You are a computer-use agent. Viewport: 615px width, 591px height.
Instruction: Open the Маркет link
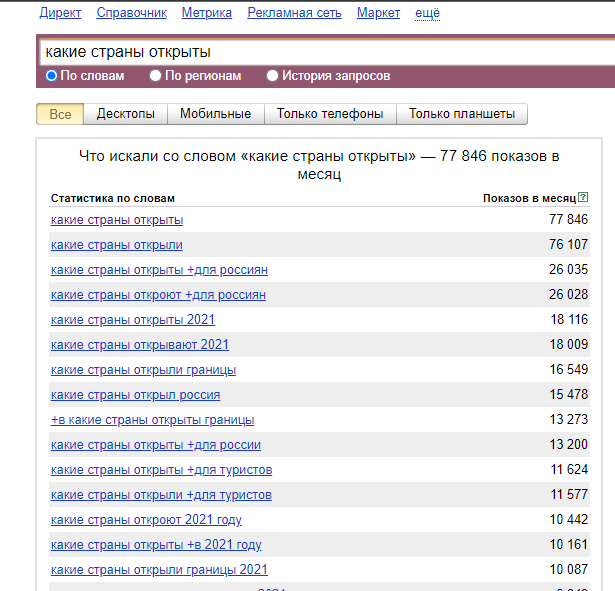pos(378,13)
